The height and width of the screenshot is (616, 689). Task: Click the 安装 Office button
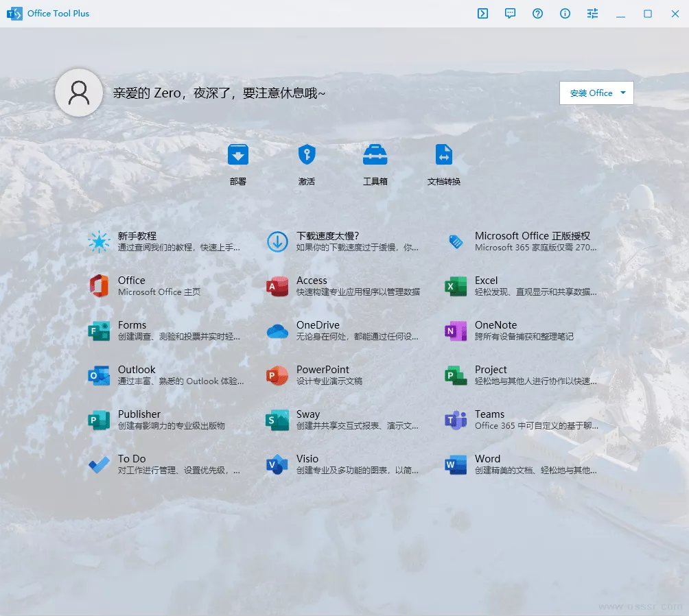point(596,93)
